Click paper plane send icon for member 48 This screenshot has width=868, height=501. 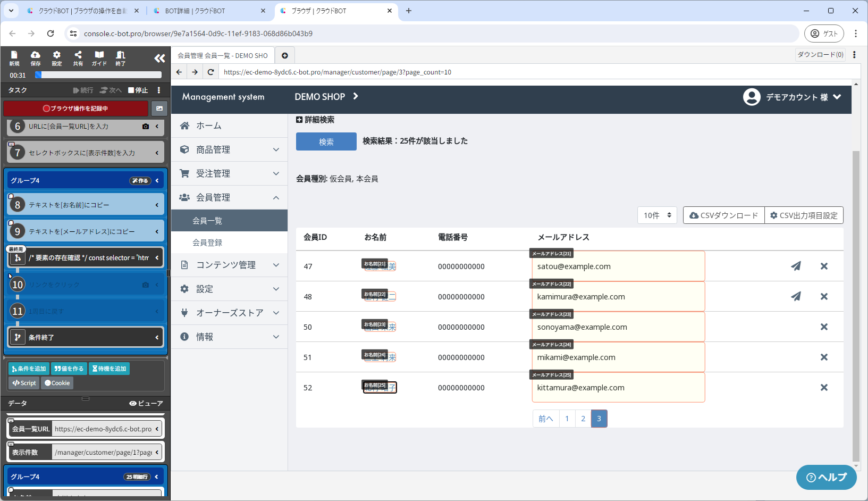[796, 296]
